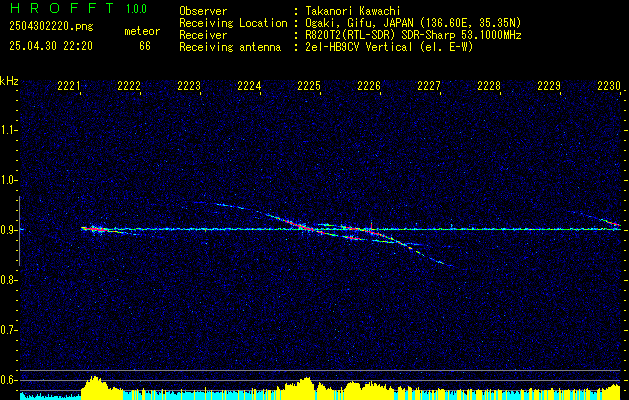This screenshot has height=400, width=629.
Task: Click the 1.1 kHz axis label
Action: point(8,130)
